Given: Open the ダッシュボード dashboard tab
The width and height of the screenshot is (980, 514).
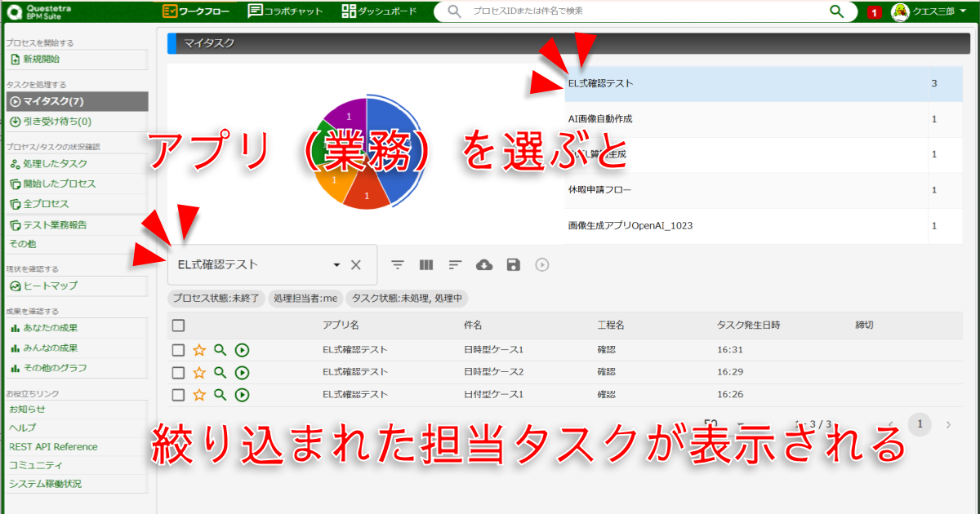Looking at the screenshot, I should (x=379, y=11).
